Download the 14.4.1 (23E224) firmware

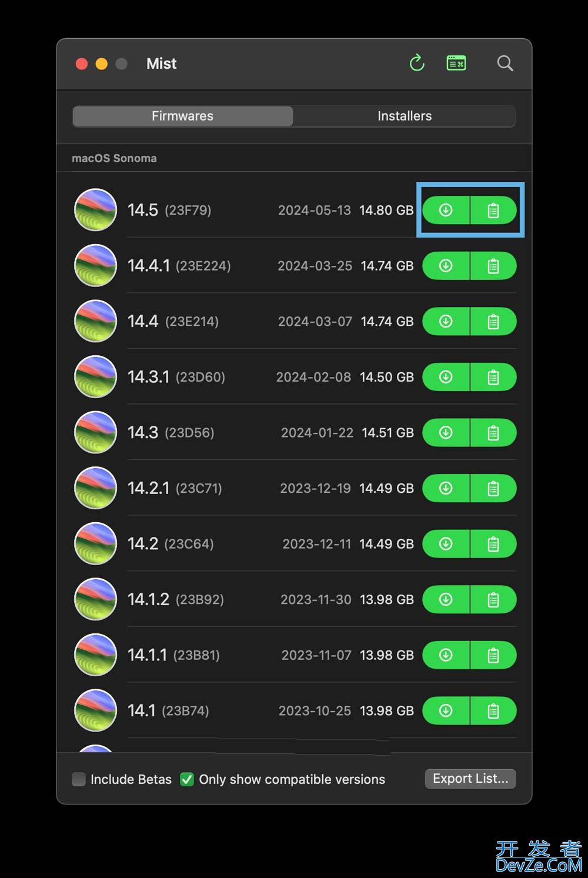pyautogui.click(x=446, y=266)
